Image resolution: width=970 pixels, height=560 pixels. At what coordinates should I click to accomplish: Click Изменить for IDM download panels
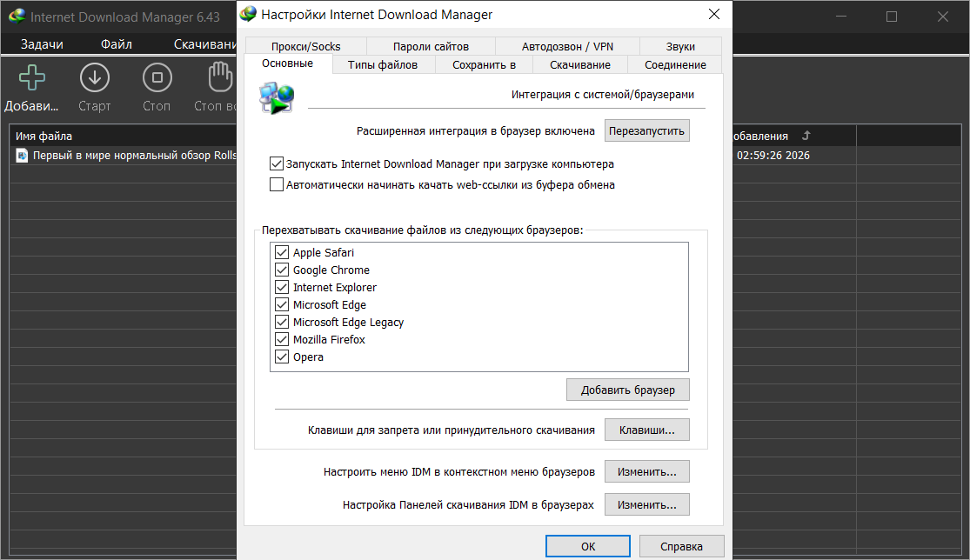(646, 505)
